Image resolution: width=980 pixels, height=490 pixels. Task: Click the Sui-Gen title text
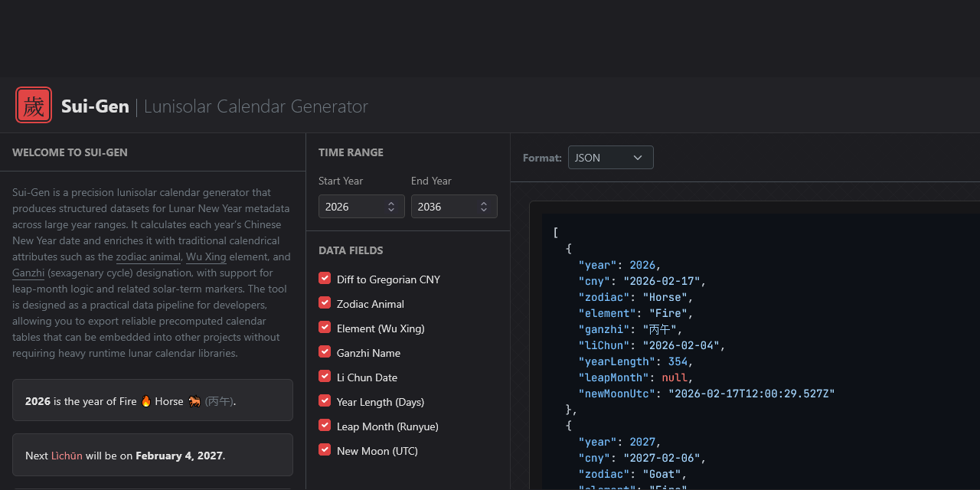95,106
